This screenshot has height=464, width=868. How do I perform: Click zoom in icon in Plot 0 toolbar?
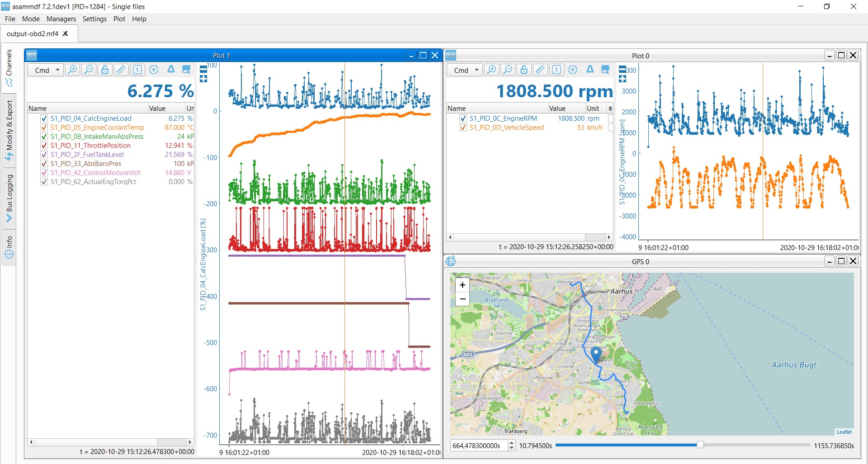coord(491,70)
